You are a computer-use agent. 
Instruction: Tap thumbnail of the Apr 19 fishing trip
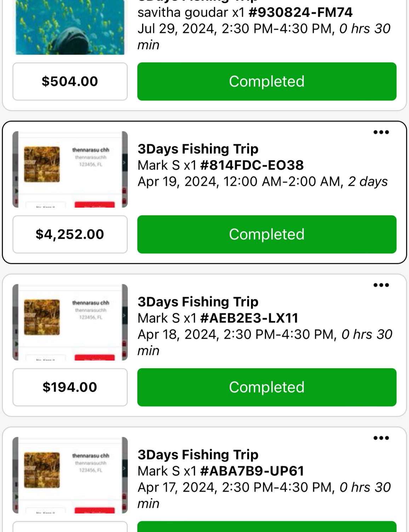tap(70, 169)
